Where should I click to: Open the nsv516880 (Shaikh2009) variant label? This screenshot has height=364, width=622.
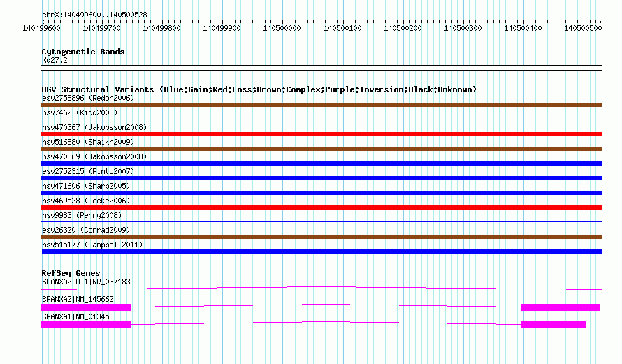pos(88,142)
